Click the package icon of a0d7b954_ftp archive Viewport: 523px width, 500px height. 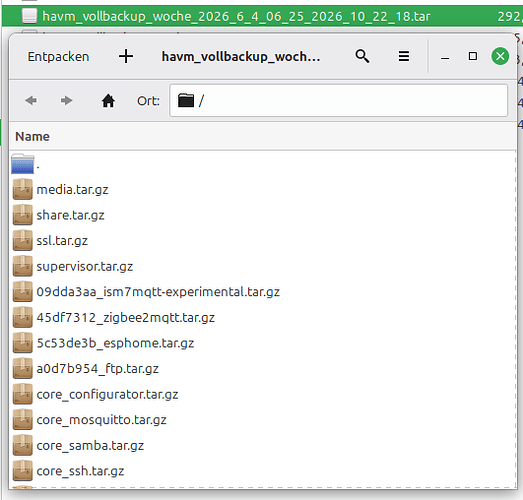[x=23, y=368]
